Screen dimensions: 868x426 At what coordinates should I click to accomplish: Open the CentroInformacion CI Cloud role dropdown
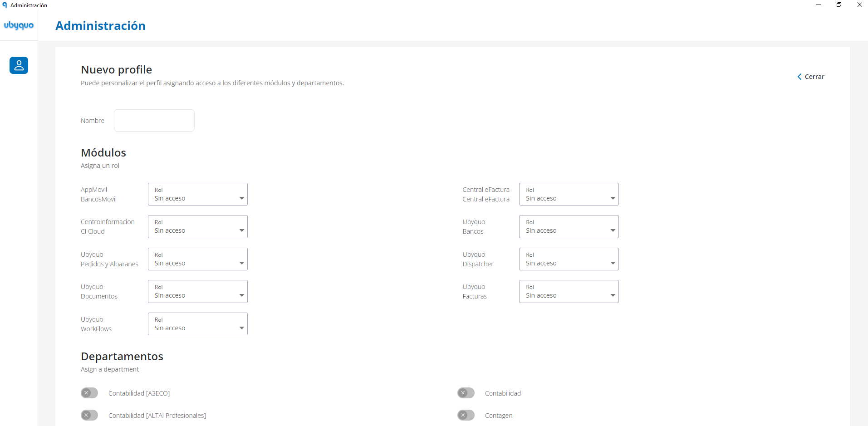tap(198, 226)
